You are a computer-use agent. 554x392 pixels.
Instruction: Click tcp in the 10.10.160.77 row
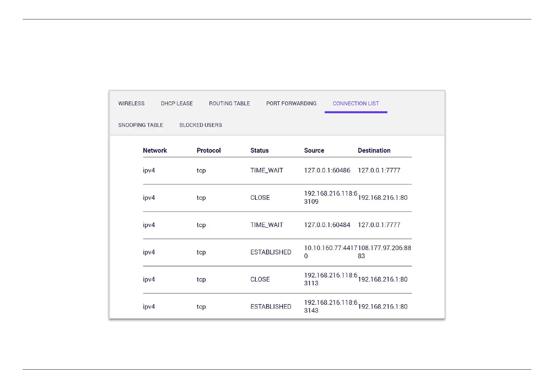tap(201, 252)
